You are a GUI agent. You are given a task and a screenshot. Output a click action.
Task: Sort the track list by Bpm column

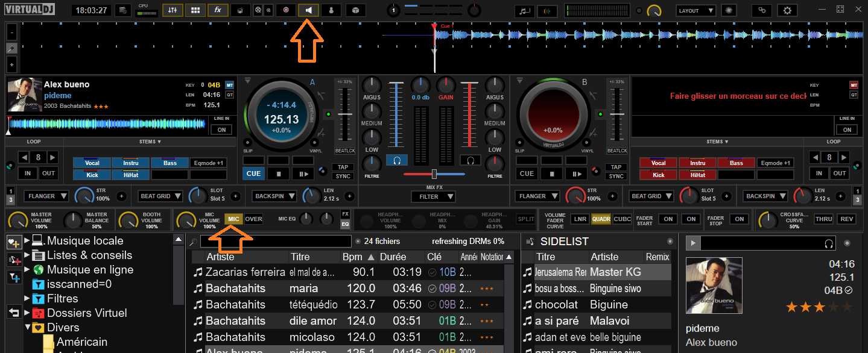tap(357, 257)
